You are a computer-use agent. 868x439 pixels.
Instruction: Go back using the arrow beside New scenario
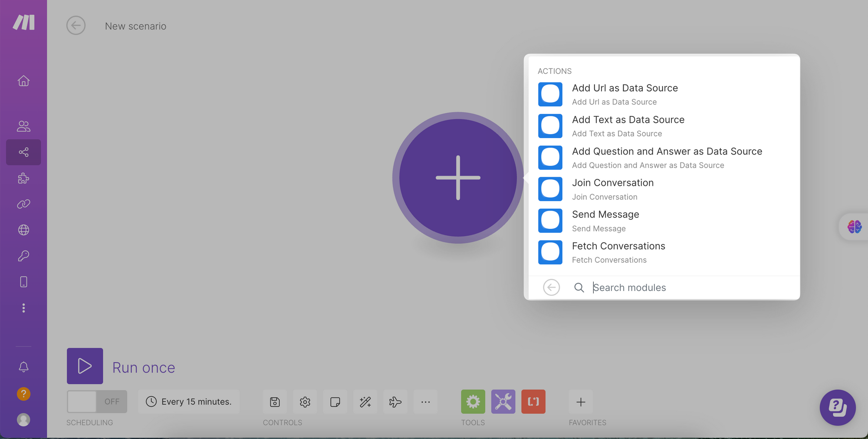(76, 25)
